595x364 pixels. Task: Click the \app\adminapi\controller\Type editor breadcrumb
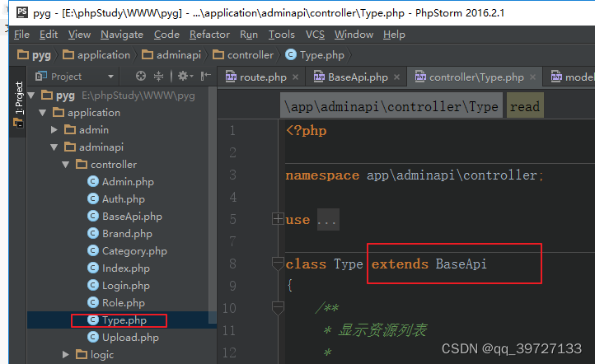coord(391,106)
